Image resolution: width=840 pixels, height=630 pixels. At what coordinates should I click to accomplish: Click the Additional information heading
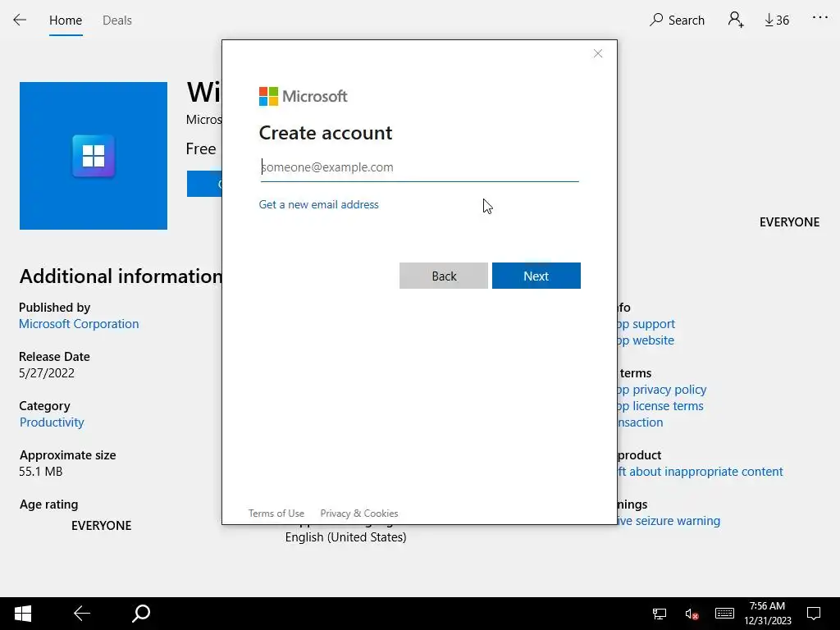121,276
